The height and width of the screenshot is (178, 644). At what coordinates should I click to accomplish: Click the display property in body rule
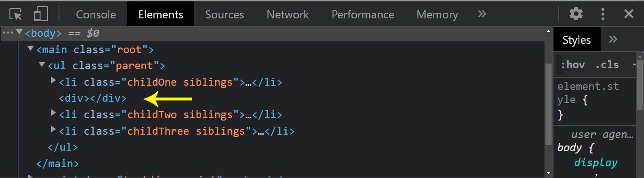pos(596,163)
